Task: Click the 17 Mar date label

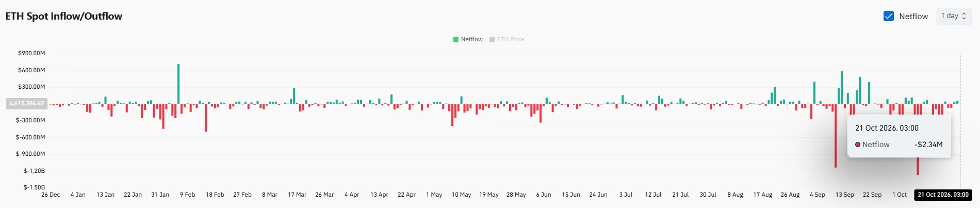Action: (297, 195)
